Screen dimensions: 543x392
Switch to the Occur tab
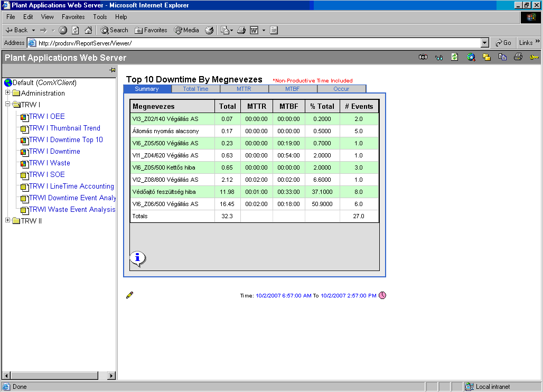pyautogui.click(x=341, y=89)
